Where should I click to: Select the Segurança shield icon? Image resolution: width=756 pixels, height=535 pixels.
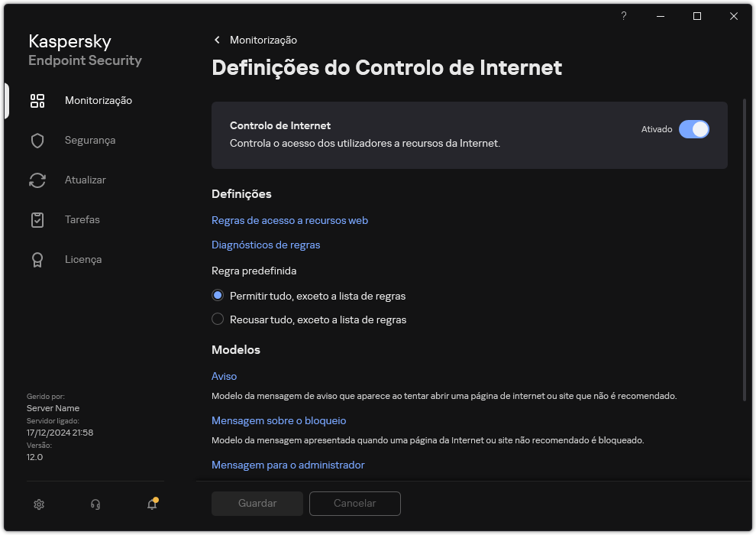37,140
